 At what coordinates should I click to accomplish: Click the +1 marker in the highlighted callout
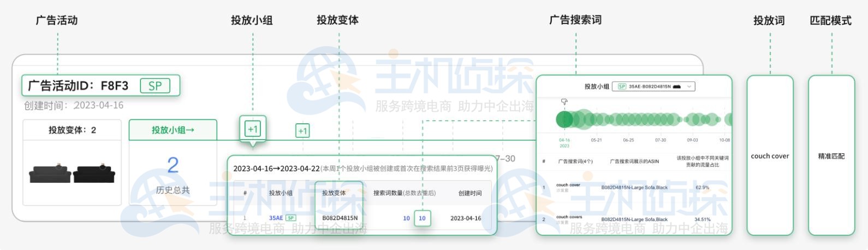tap(253, 129)
